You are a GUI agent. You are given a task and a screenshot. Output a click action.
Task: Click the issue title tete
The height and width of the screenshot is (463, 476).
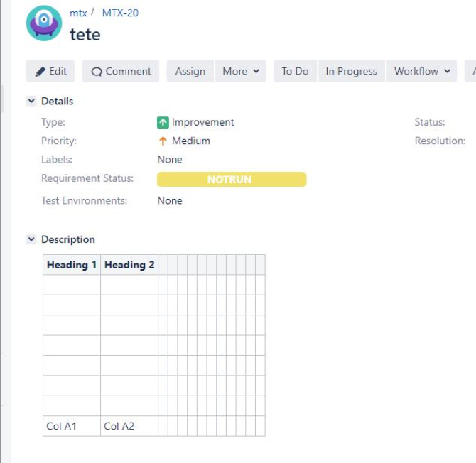pos(85,34)
